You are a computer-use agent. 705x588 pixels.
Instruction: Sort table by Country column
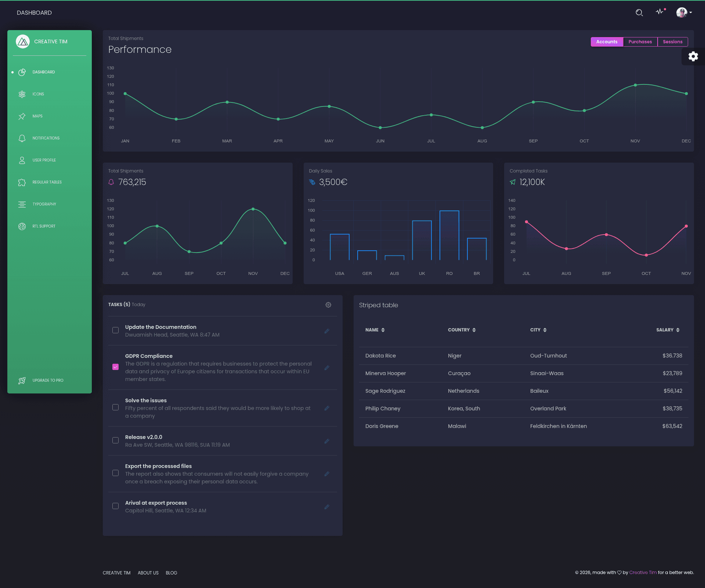(x=462, y=330)
